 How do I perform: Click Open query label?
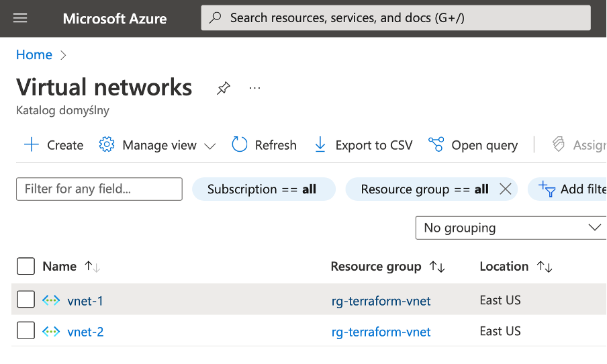click(x=484, y=146)
